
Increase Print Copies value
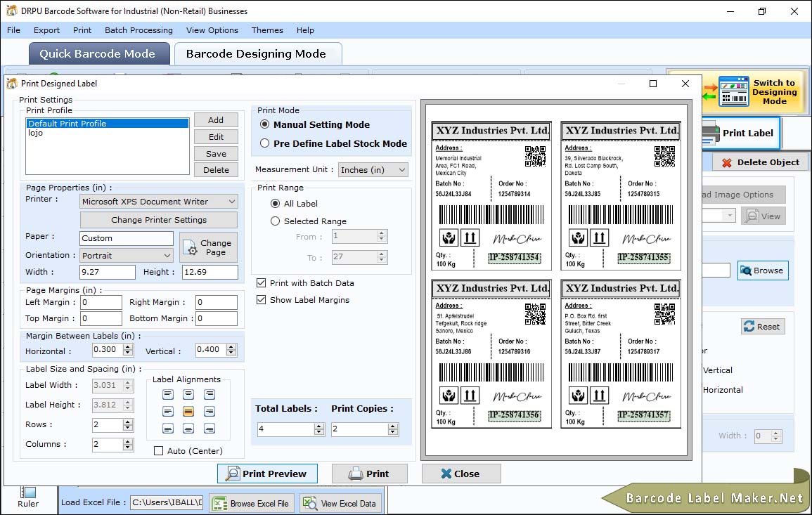(x=393, y=426)
